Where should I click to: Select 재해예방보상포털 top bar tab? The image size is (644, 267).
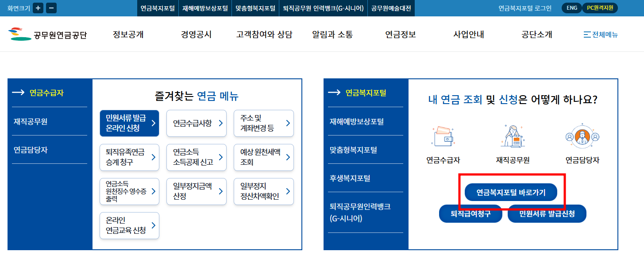tap(205, 8)
